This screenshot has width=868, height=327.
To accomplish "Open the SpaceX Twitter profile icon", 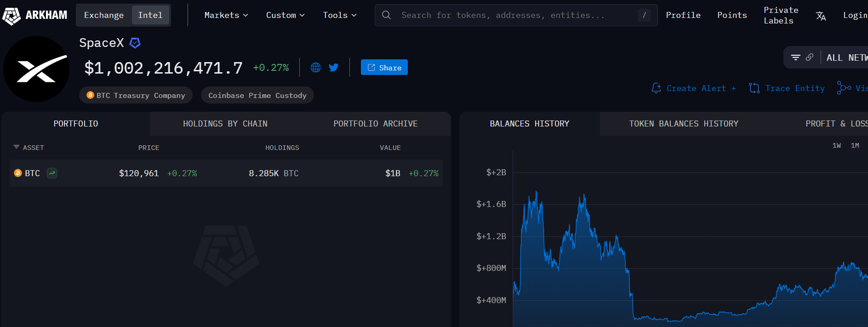I will (334, 68).
